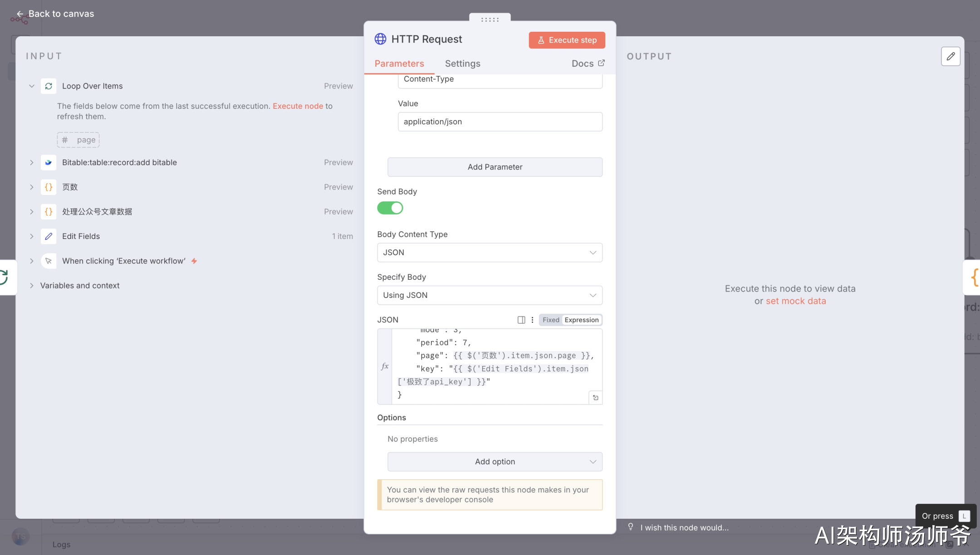Select the Parameters tab
Viewport: 980px width, 555px height.
click(x=399, y=63)
